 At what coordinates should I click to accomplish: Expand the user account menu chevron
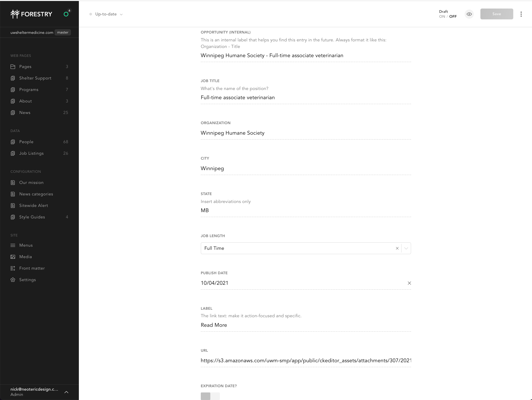point(66,392)
